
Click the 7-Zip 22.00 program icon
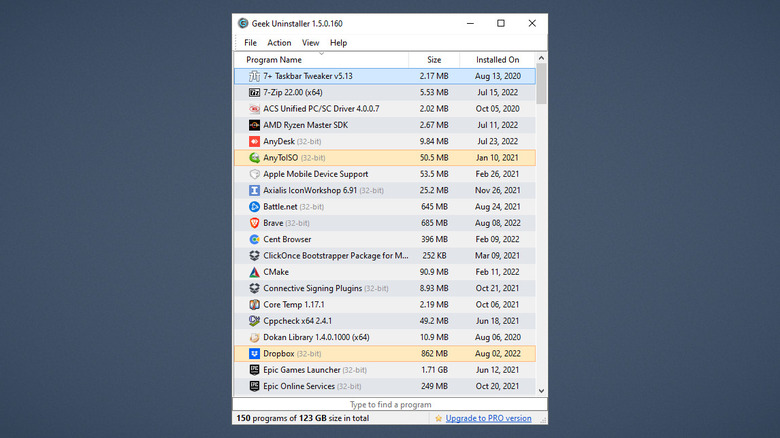tap(254, 92)
